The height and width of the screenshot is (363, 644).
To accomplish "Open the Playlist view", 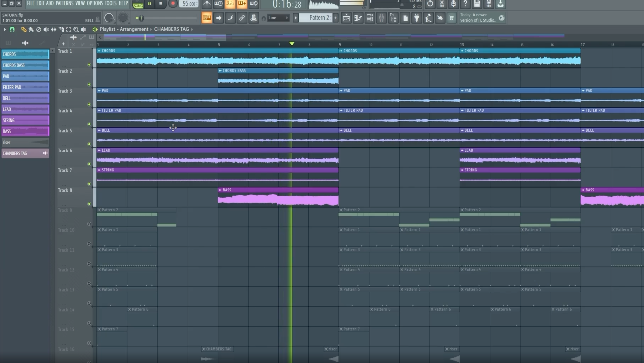I will [346, 18].
